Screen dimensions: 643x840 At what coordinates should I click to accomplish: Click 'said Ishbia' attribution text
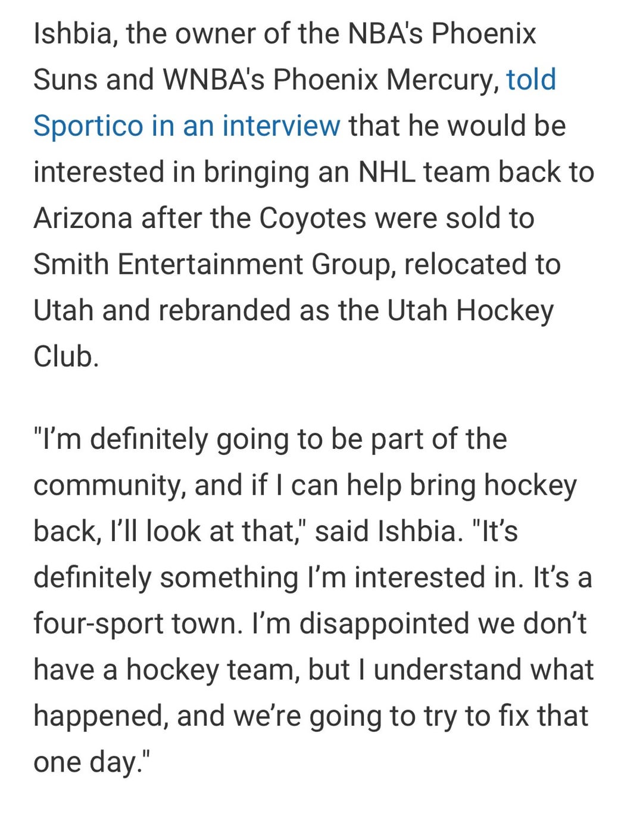(388, 532)
